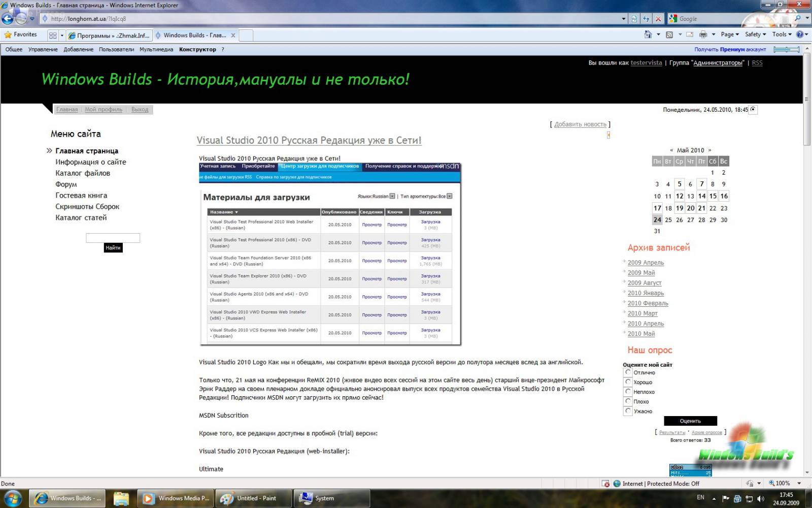Open 'Каталог файлов' site menu link
The image size is (812, 508).
point(83,173)
